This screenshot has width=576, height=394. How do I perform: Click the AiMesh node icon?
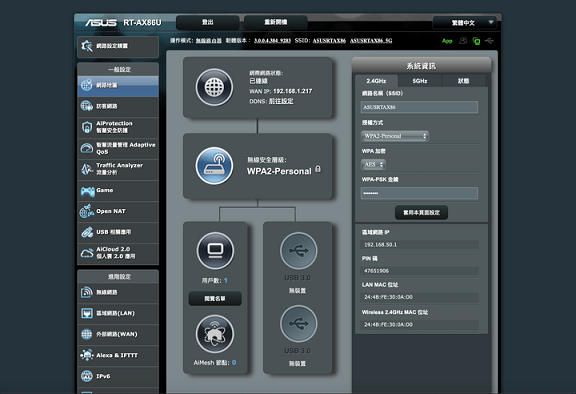click(x=215, y=334)
